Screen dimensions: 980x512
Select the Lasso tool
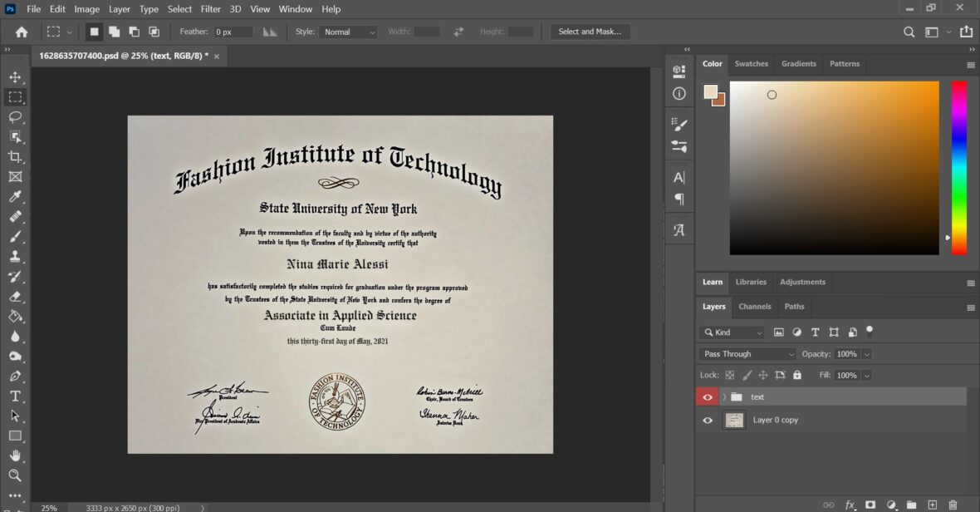coord(15,117)
